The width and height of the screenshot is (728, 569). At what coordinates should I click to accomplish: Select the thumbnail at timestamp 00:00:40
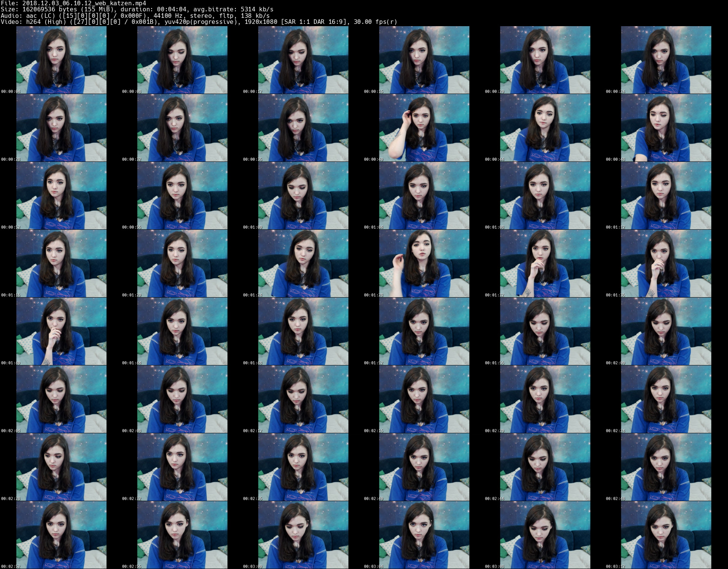click(424, 128)
